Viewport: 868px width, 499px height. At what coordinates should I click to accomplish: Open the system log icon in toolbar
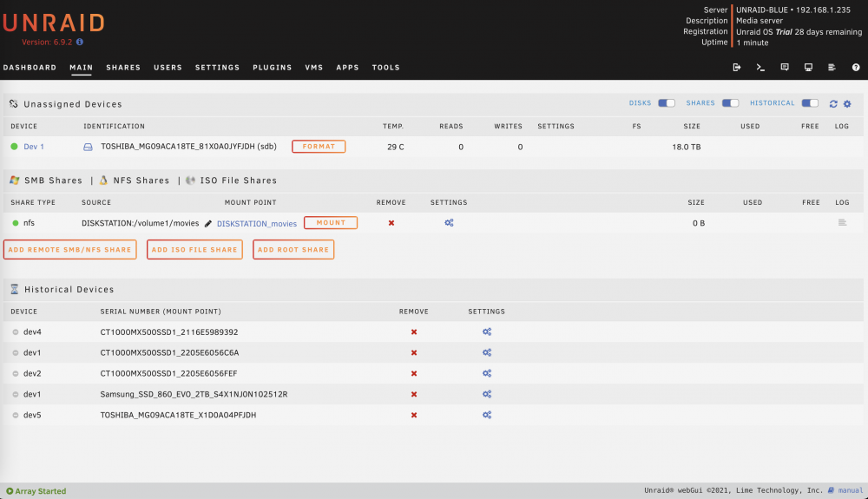click(x=832, y=67)
